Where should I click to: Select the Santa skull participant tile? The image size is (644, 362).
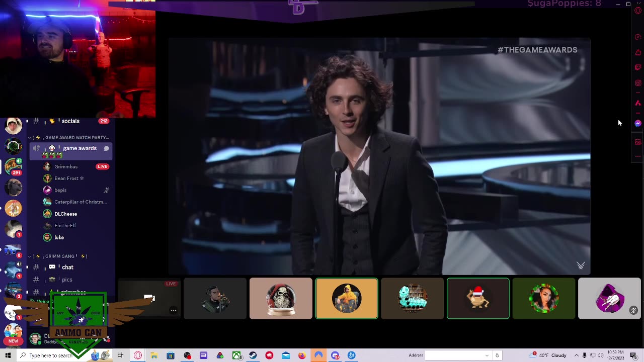(281, 299)
